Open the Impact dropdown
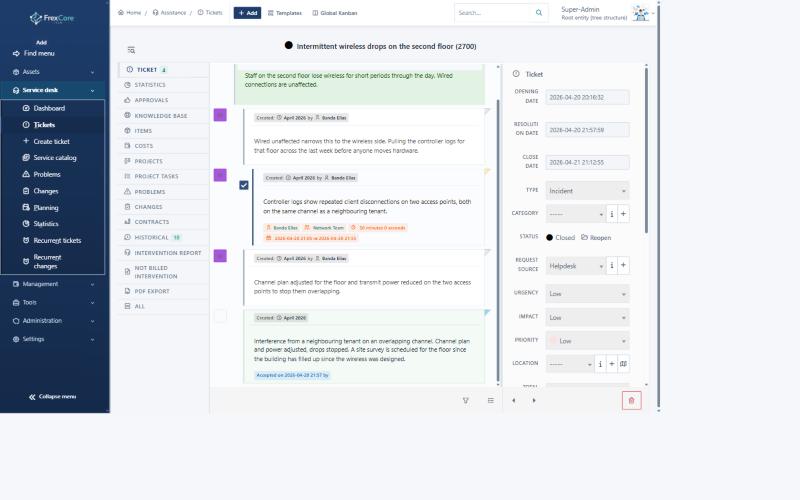 (x=587, y=317)
